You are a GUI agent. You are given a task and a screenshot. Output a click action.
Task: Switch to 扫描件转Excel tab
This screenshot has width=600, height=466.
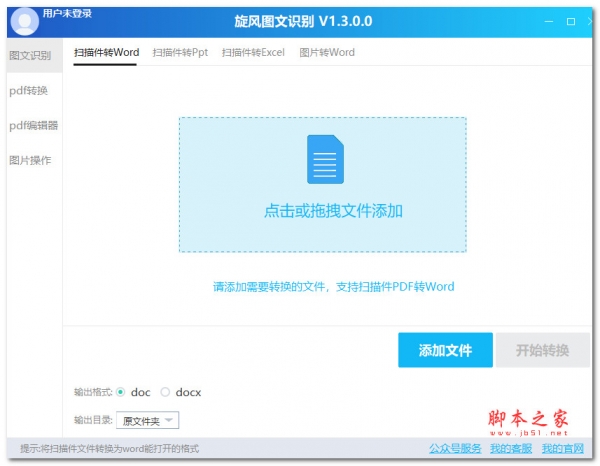[x=253, y=53]
